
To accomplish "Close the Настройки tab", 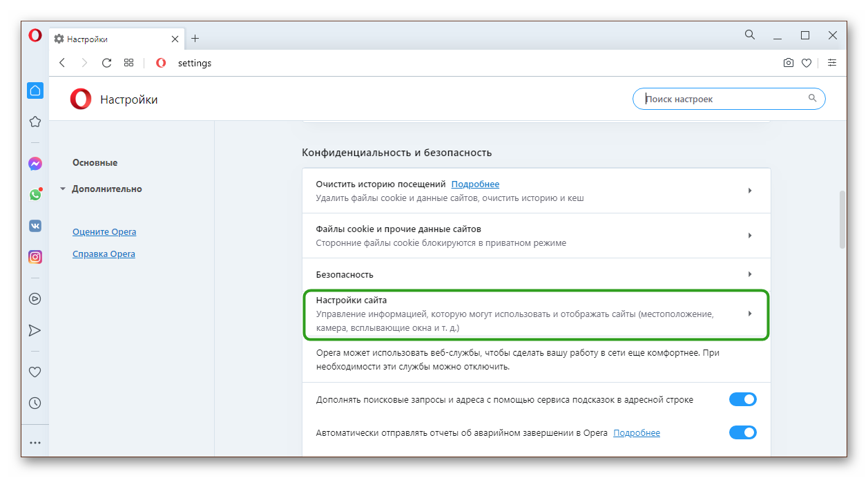I will tap(175, 39).
